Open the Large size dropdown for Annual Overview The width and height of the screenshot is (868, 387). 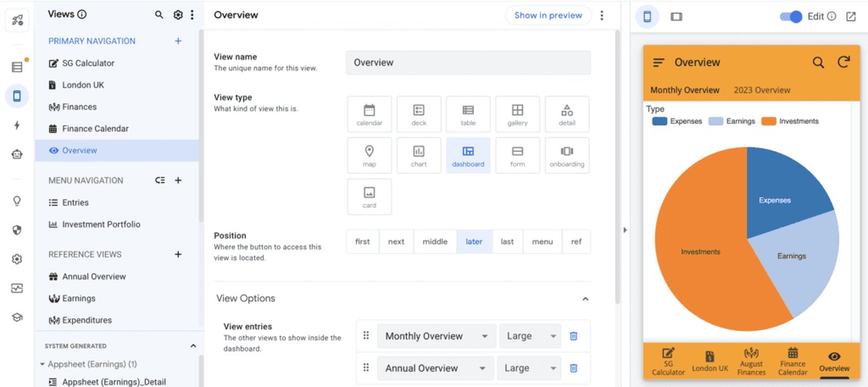pos(530,368)
